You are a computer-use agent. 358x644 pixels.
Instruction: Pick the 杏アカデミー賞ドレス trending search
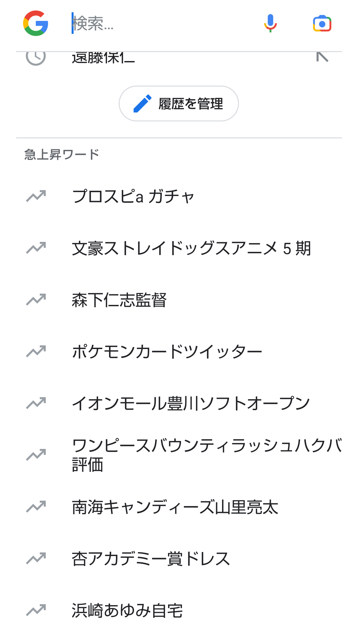coord(151,559)
